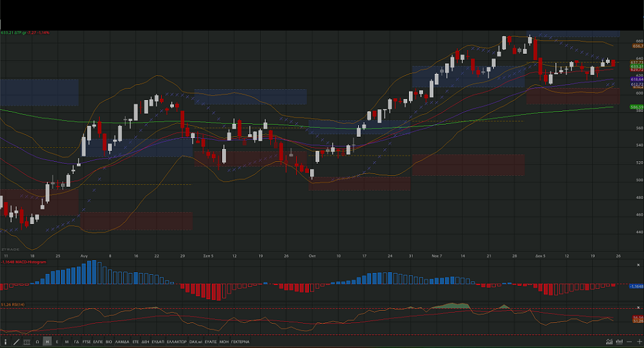Load the ΕΛΠΕ symbol chart
This screenshot has height=348, width=644.
98,342
